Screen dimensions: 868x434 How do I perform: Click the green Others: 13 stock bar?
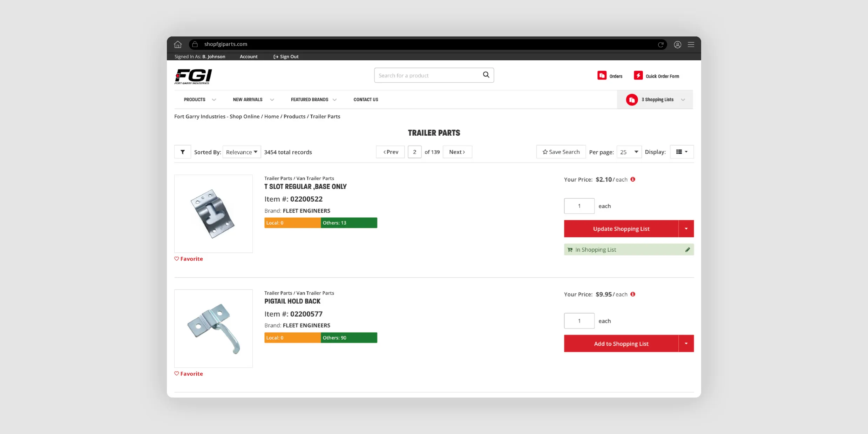tap(349, 223)
